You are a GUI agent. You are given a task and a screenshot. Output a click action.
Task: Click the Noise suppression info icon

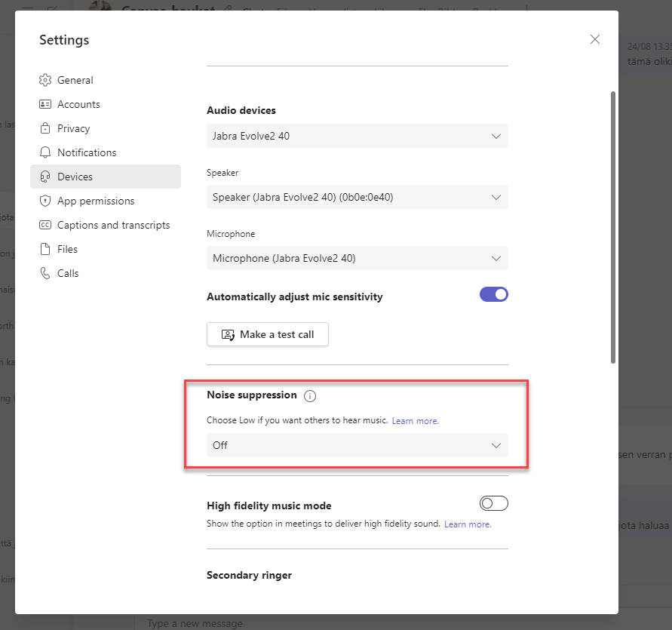click(310, 395)
